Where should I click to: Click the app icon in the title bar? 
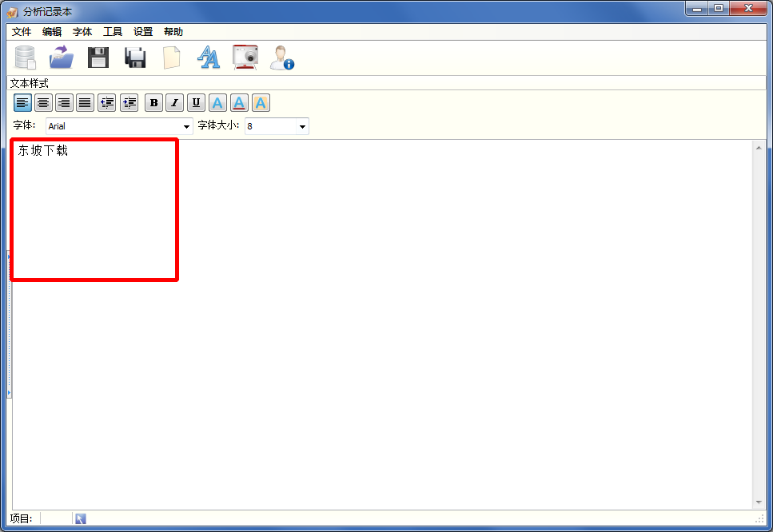click(12, 12)
